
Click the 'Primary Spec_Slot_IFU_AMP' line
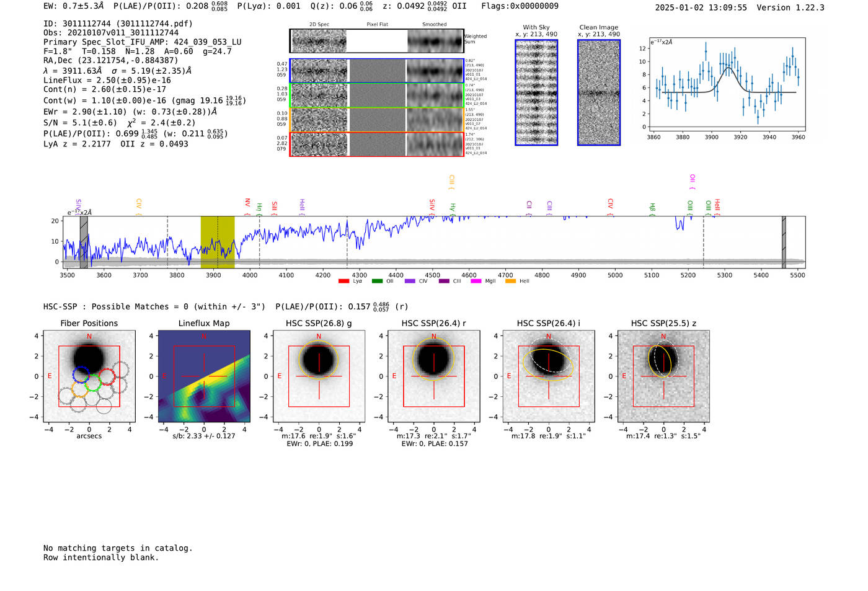[x=143, y=42]
